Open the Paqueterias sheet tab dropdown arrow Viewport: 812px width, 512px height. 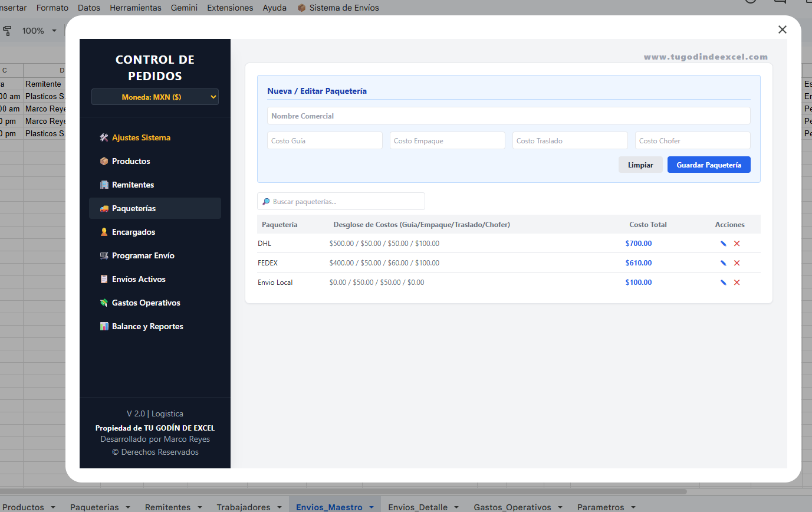(127, 507)
